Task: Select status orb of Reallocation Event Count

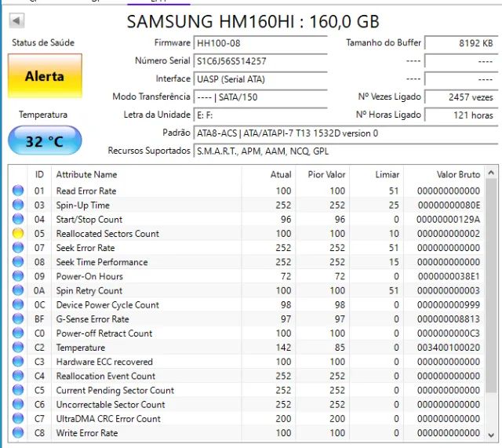Action: pyautogui.click(x=18, y=376)
